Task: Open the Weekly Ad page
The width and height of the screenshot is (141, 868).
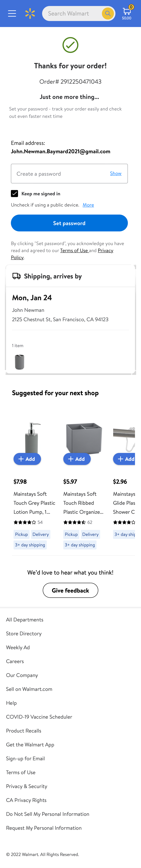Action: [x=18, y=647]
